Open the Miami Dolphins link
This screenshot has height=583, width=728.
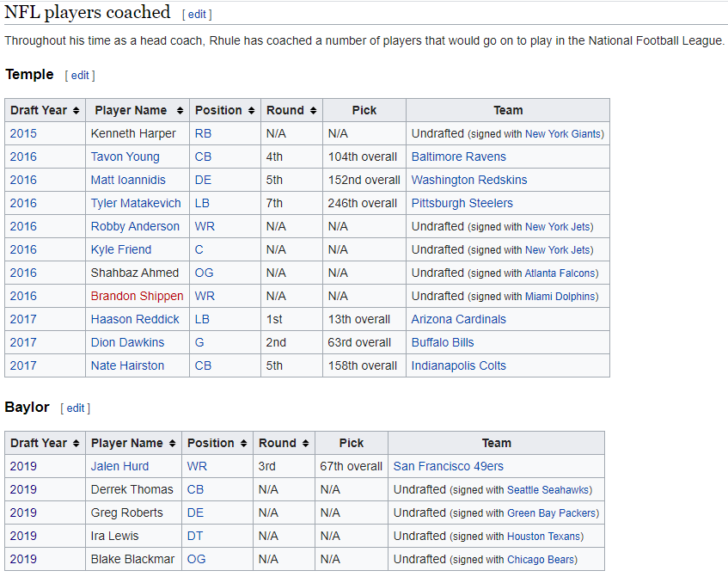[560, 297]
